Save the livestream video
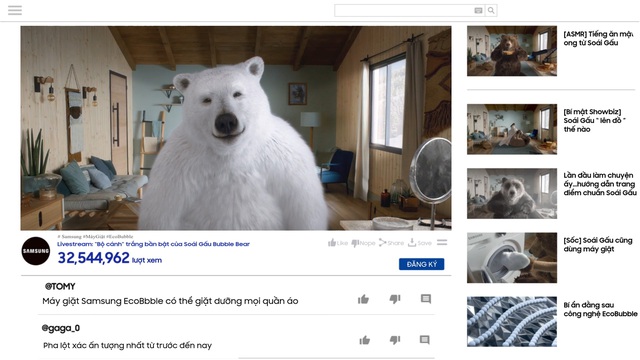The image size is (640, 360). pyautogui.click(x=420, y=243)
